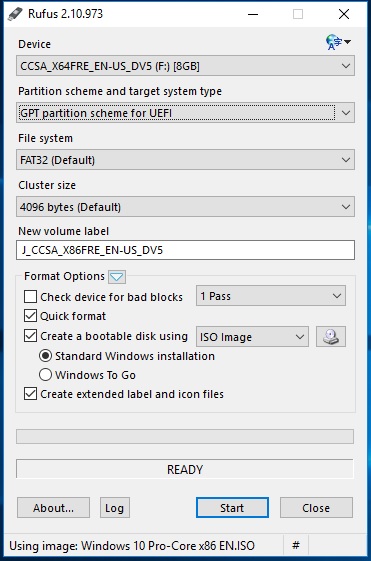Open the File system dropdown
Viewport: 371px width, 561px height.
[x=185, y=160]
